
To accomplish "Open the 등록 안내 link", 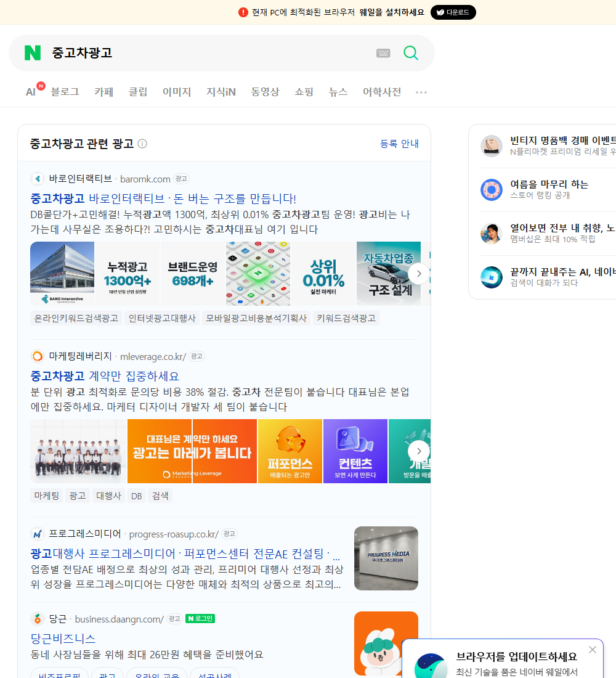I will coord(399,144).
